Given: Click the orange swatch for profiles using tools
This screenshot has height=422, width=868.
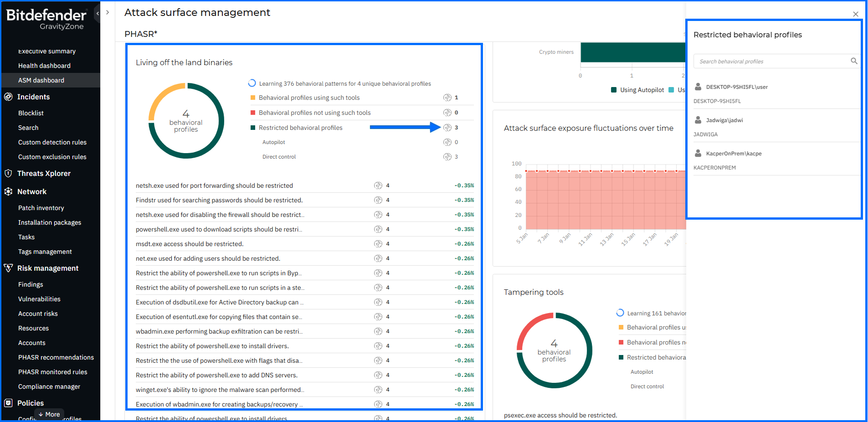Looking at the screenshot, I should tap(253, 98).
